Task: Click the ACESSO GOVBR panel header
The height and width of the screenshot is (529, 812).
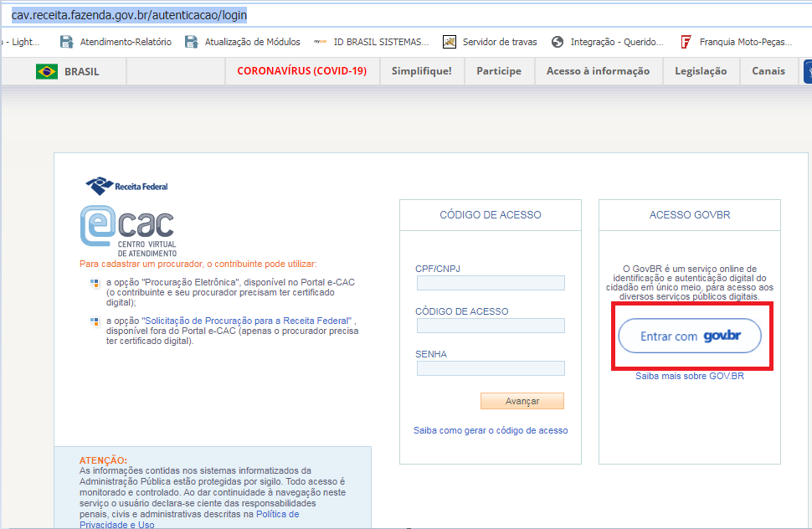Action: [690, 215]
